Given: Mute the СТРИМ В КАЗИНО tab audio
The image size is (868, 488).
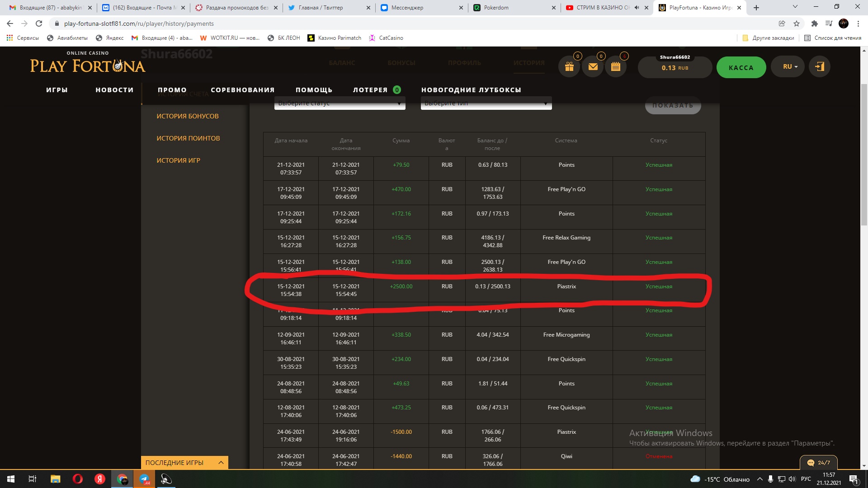Looking at the screenshot, I should (x=637, y=8).
